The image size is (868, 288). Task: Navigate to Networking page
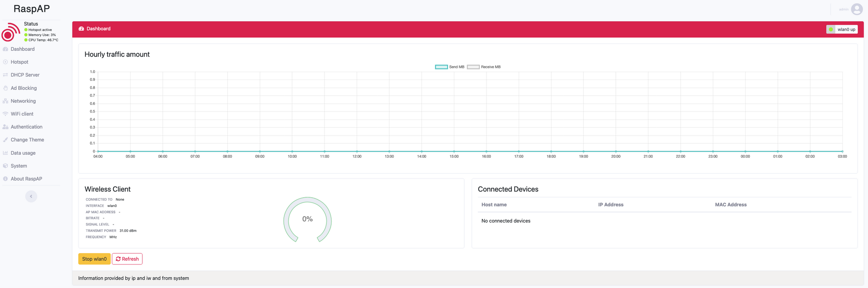[x=23, y=101]
